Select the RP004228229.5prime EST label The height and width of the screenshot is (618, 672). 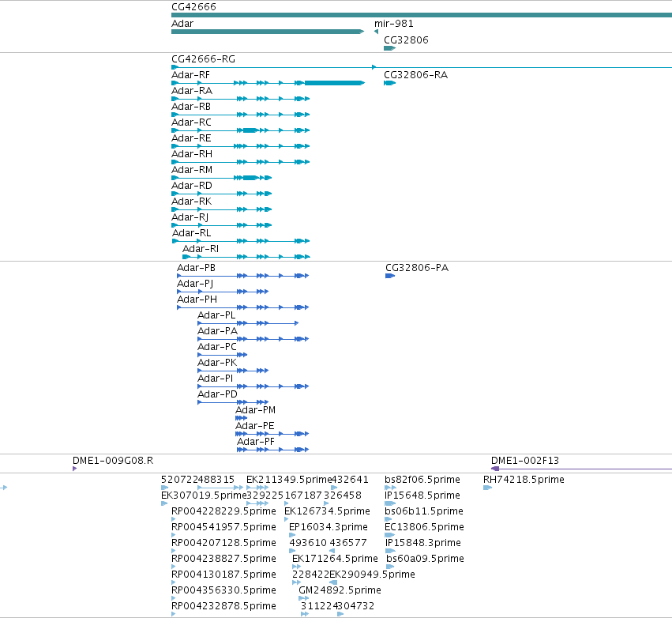223,511
